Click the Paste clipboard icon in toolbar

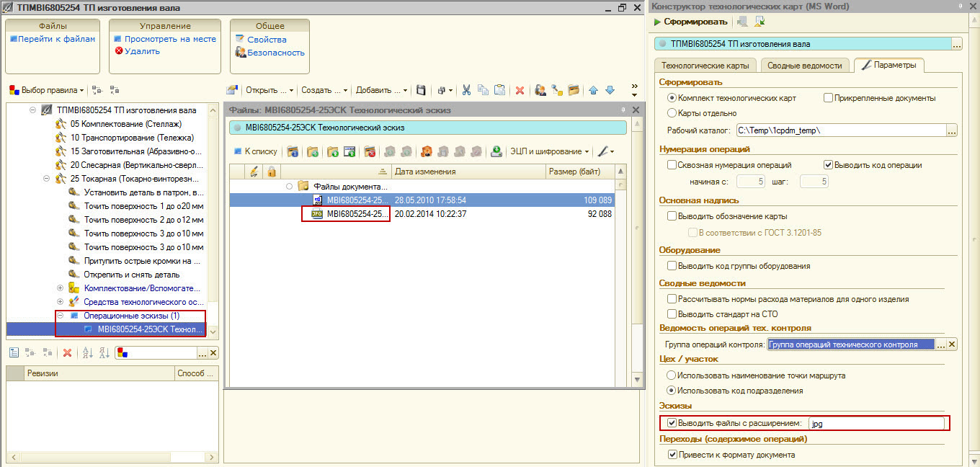pyautogui.click(x=499, y=90)
